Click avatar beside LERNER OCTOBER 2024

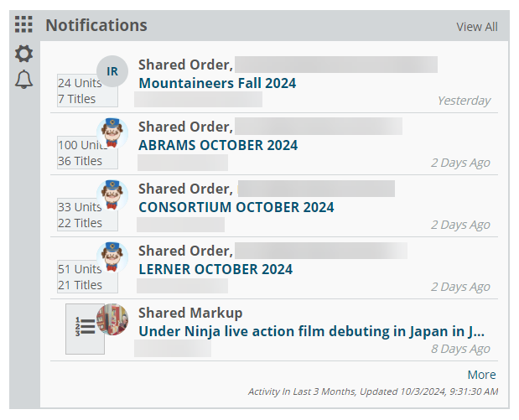point(112,257)
